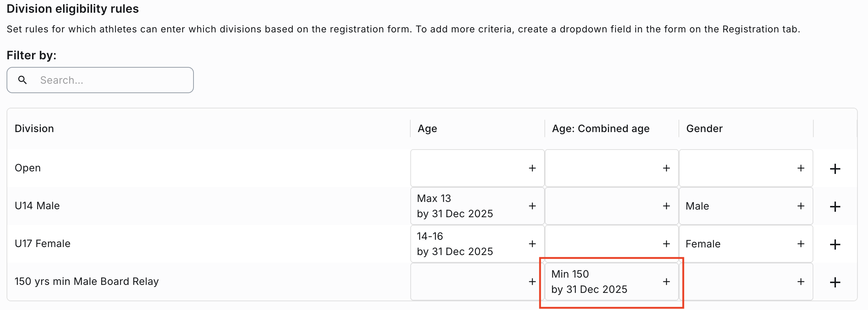Select the Male gender rule chip
The height and width of the screenshot is (310, 868).
(x=697, y=206)
